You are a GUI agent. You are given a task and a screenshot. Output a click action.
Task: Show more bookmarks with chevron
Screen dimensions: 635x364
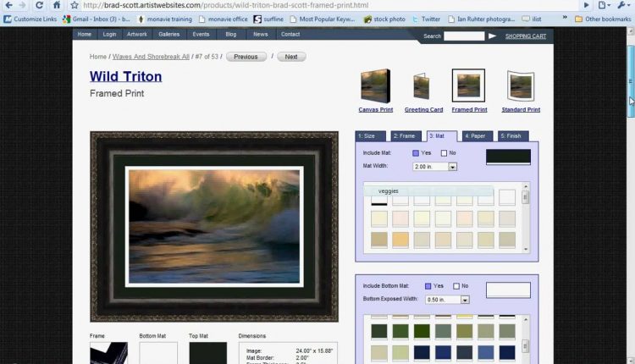pos(565,19)
